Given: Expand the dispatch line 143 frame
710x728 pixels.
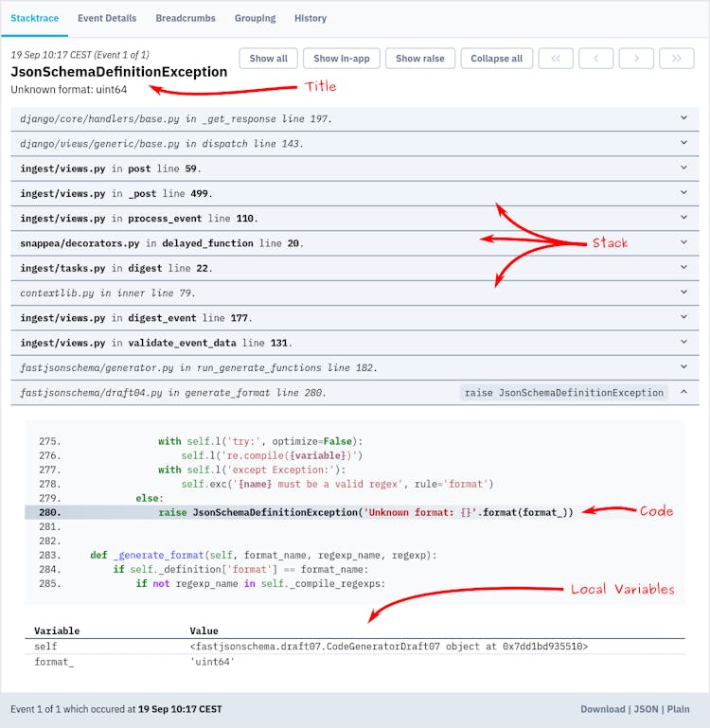Looking at the screenshot, I should pyautogui.click(x=683, y=143).
